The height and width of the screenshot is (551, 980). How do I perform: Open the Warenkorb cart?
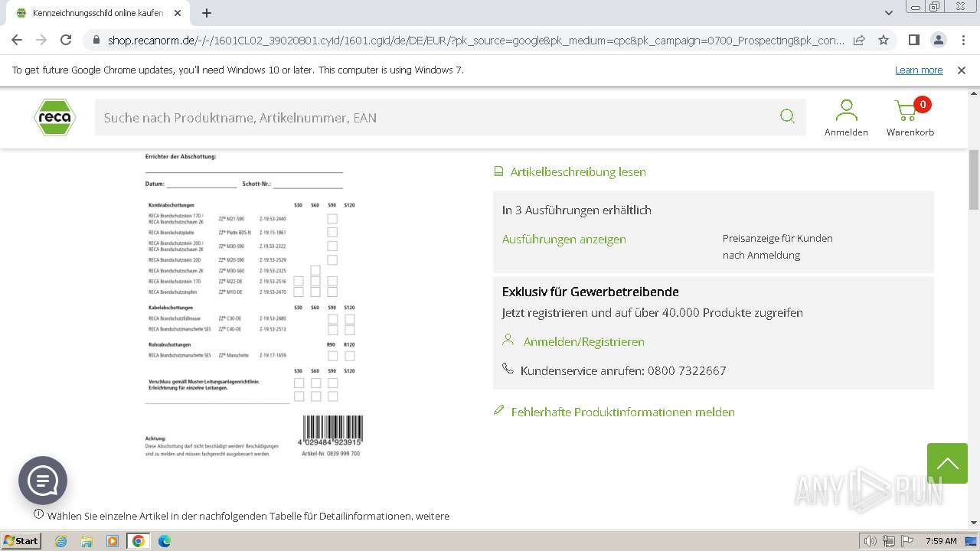[x=910, y=117]
